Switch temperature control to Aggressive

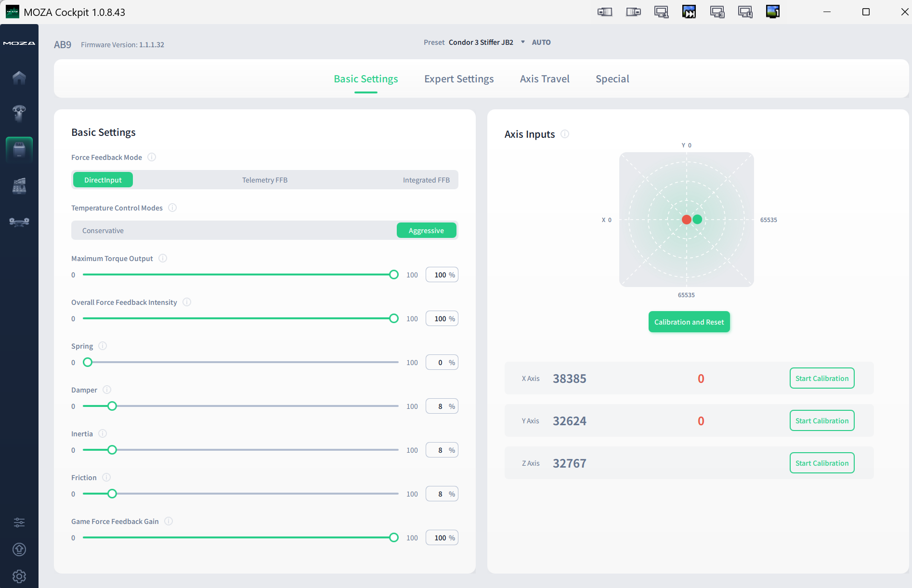(427, 230)
